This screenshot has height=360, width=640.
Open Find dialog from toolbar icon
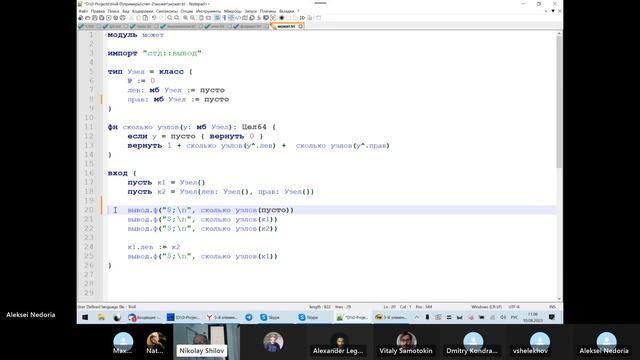tap(170, 18)
